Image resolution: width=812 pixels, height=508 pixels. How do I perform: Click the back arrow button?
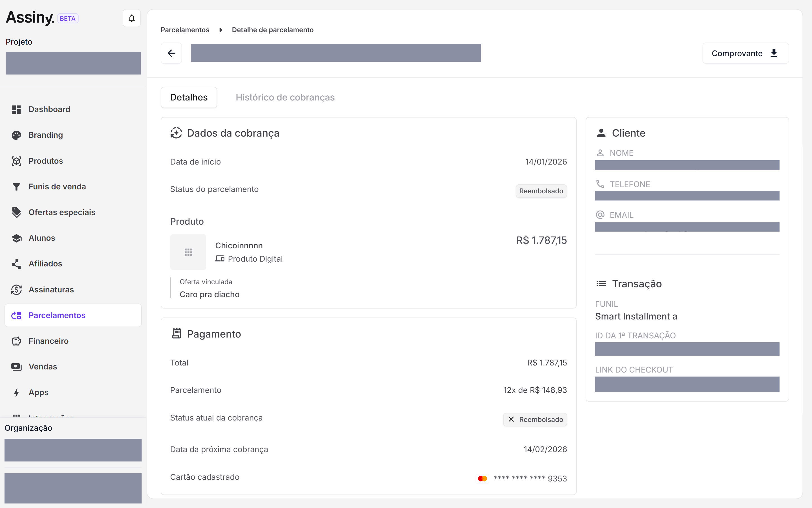click(x=171, y=53)
